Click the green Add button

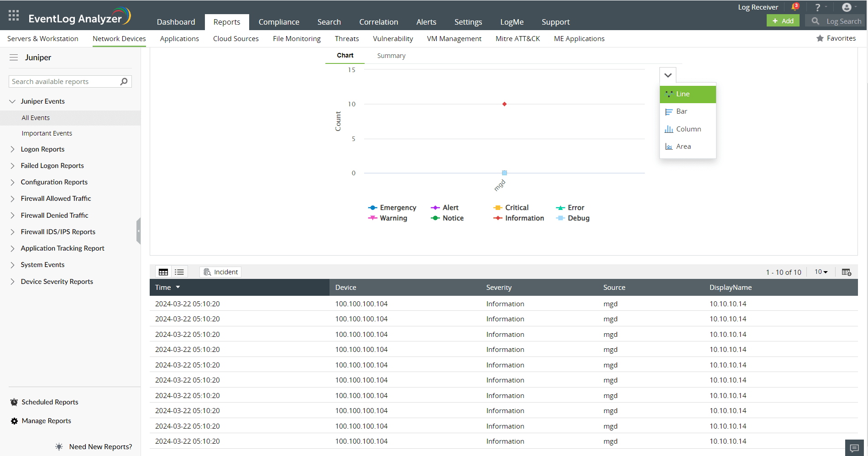783,21
